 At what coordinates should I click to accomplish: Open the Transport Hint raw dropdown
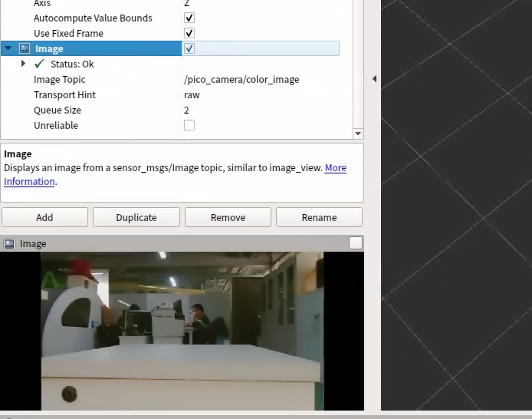pos(261,94)
